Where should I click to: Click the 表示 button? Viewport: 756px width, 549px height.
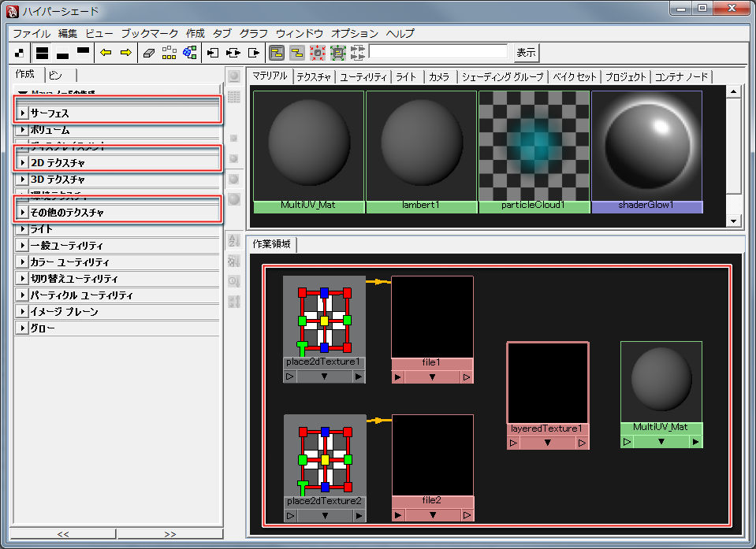526,53
